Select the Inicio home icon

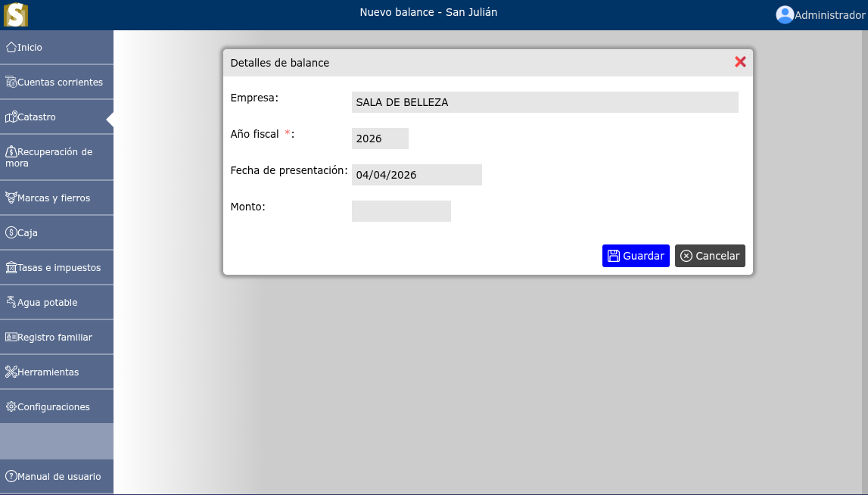(x=11, y=47)
